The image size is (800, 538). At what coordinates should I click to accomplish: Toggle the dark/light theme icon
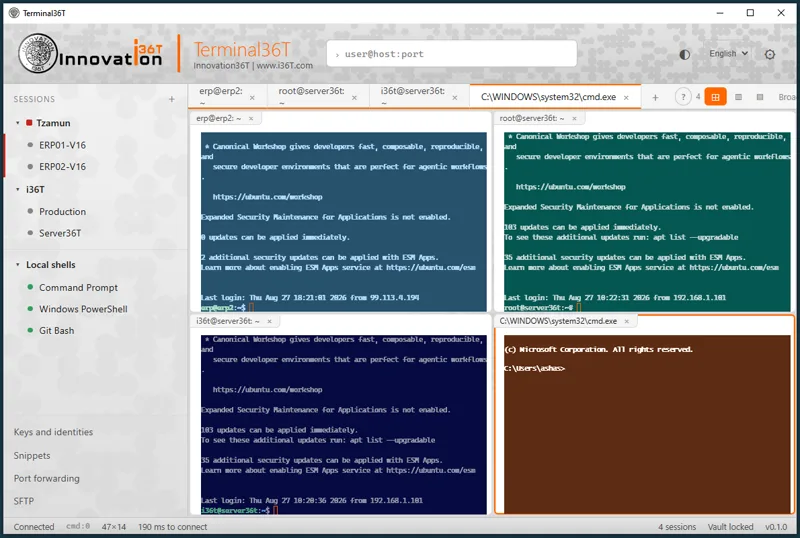click(x=684, y=54)
